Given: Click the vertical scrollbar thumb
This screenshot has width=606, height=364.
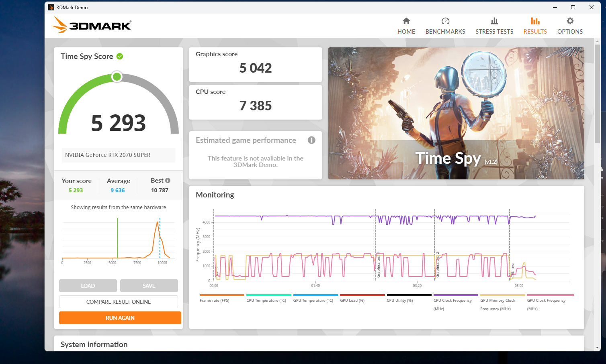Looking at the screenshot, I should (598, 94).
